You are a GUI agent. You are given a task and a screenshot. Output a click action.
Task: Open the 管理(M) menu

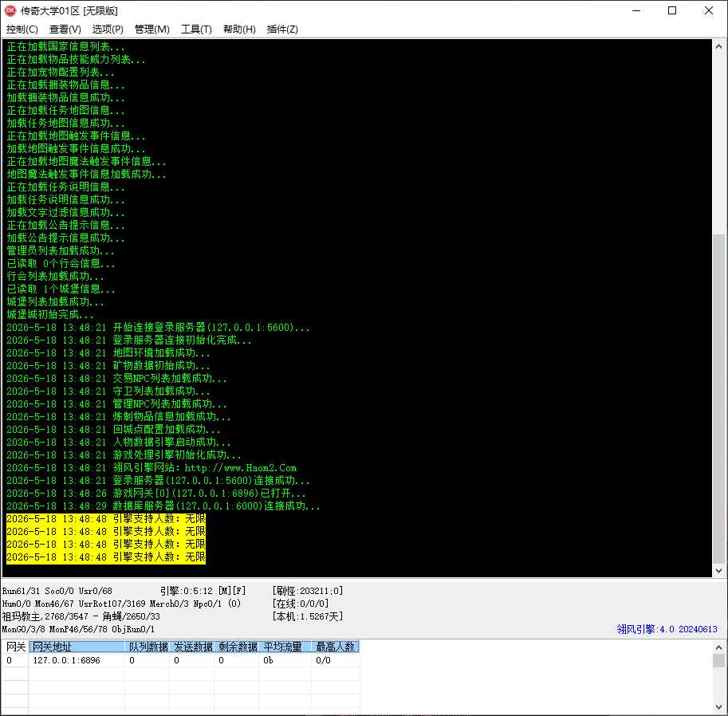click(152, 30)
